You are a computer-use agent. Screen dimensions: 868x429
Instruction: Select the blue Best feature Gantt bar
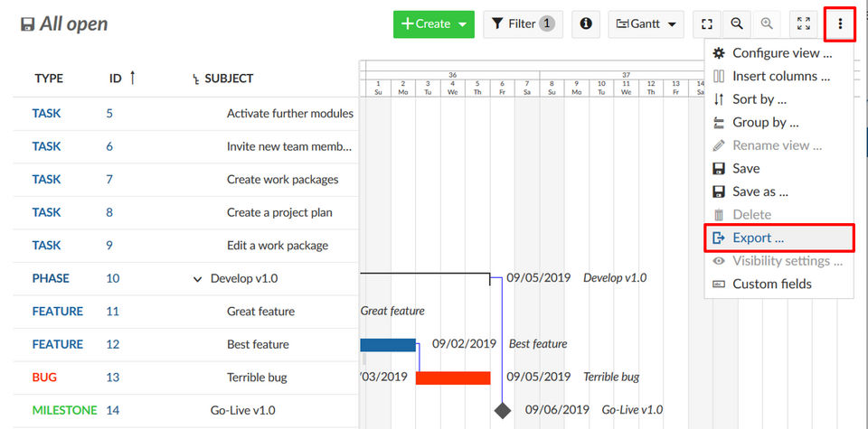[388, 345]
